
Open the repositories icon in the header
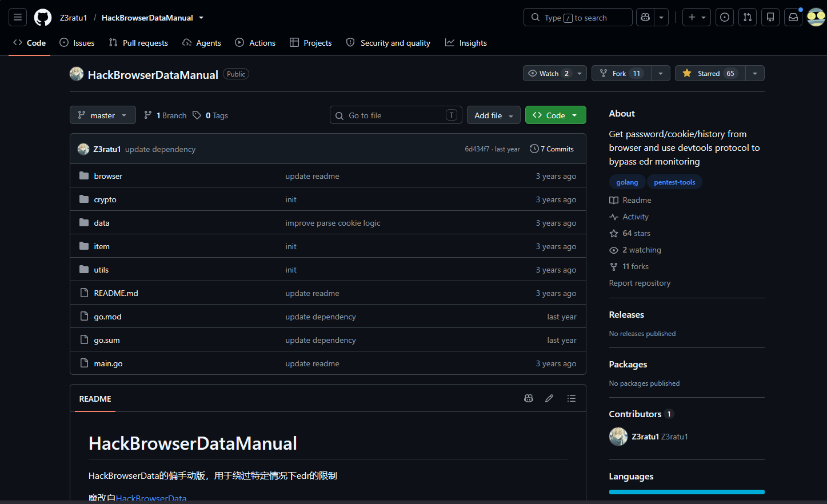tap(770, 18)
